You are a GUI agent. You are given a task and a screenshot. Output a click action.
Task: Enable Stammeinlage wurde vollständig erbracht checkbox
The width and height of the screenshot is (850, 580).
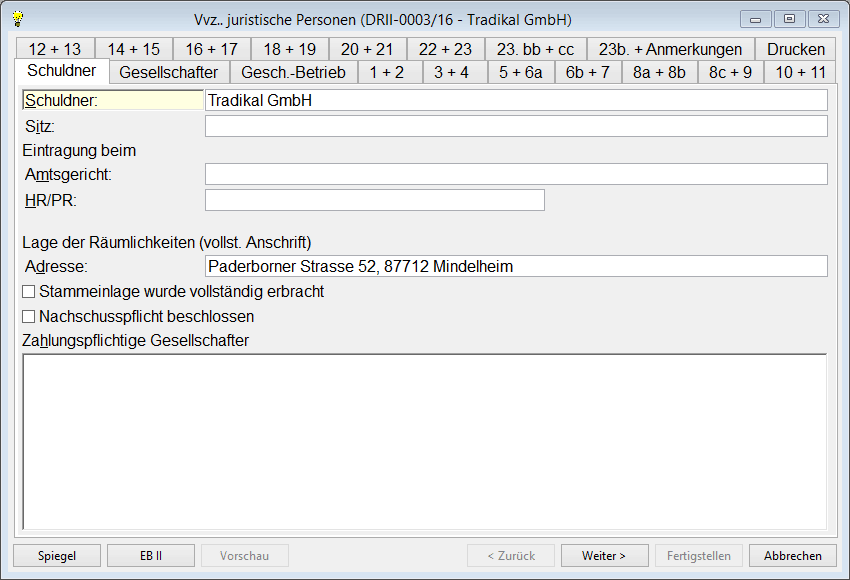click(x=29, y=292)
